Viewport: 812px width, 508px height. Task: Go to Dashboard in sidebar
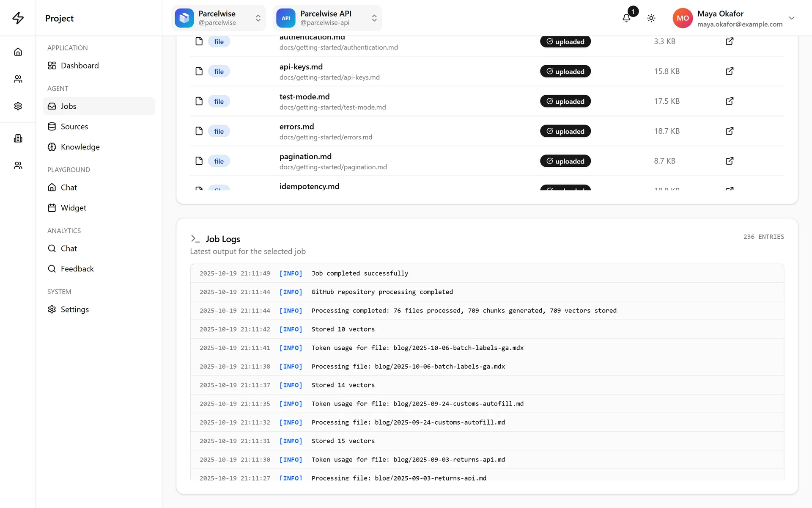point(99,66)
